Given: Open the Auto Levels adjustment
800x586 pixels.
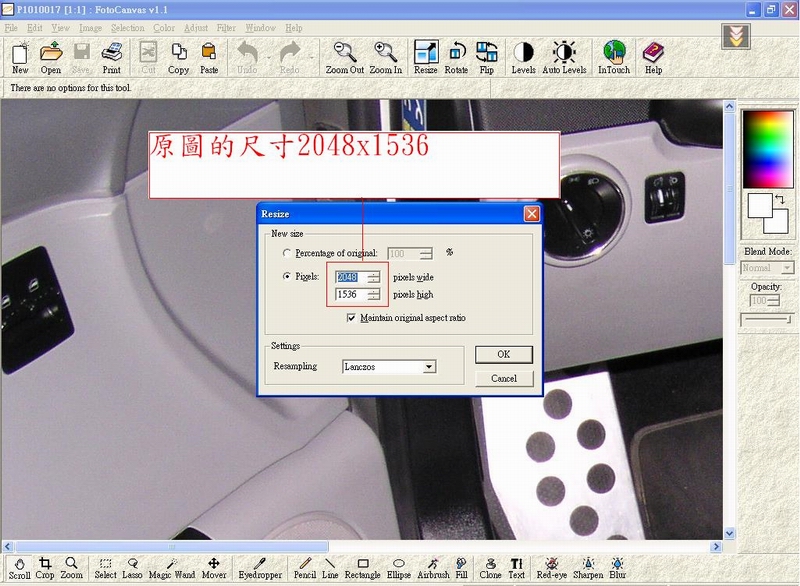Looking at the screenshot, I should 564,56.
